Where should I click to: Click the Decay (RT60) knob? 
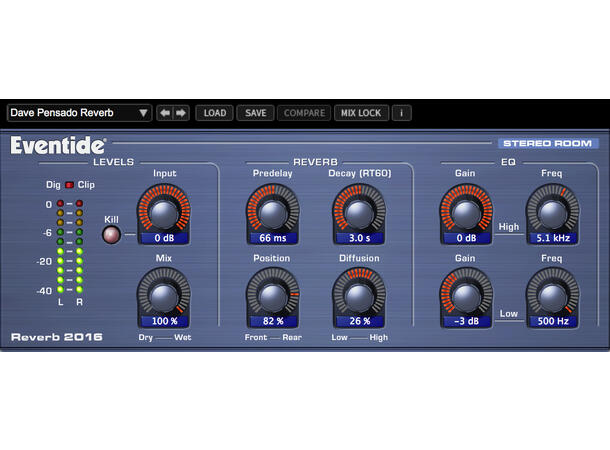pos(359,214)
